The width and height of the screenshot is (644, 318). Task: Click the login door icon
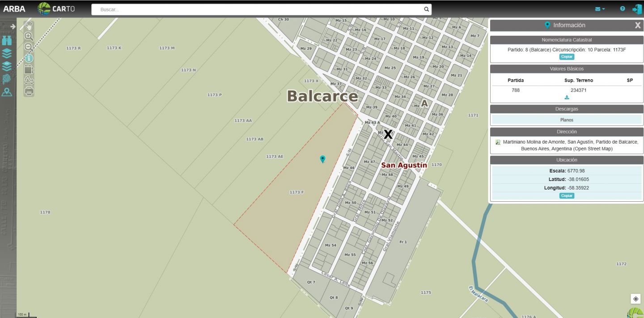click(x=636, y=9)
